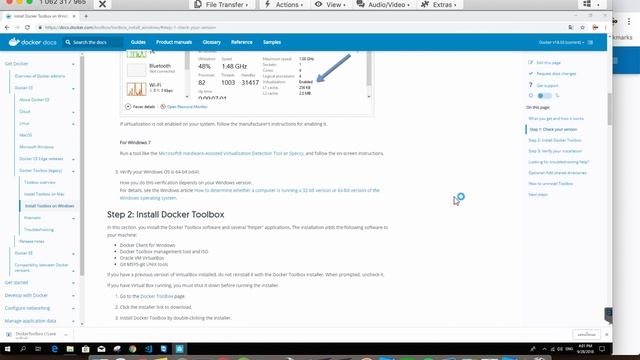Jump to How to uninstall Toolbox
Viewport: 640px width, 360px height.
click(551, 184)
